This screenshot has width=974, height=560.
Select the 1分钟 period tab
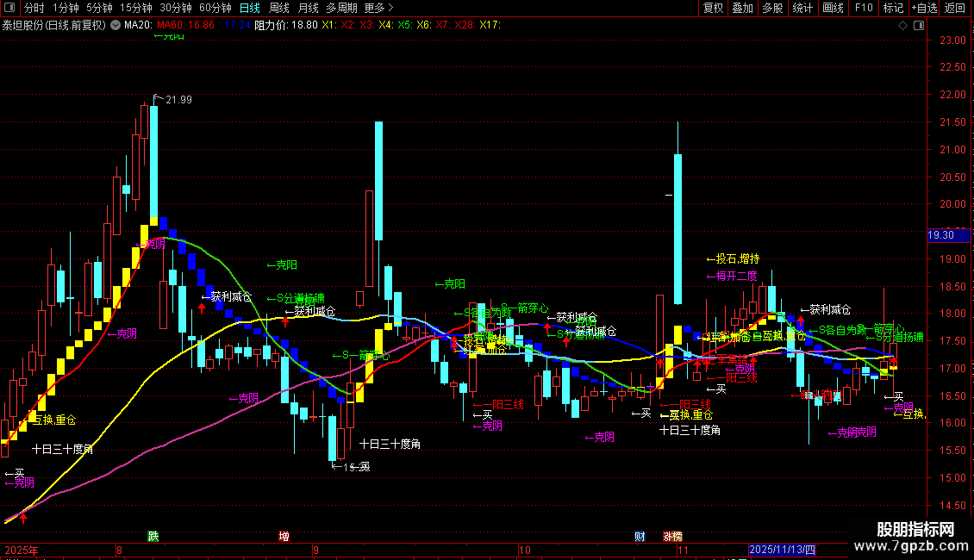(66, 8)
